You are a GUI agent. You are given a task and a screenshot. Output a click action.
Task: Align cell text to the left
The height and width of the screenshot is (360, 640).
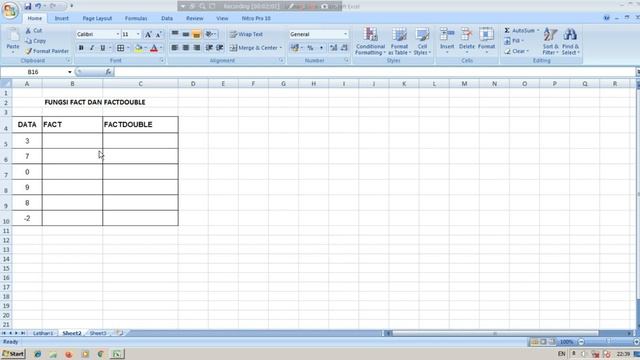click(175, 48)
